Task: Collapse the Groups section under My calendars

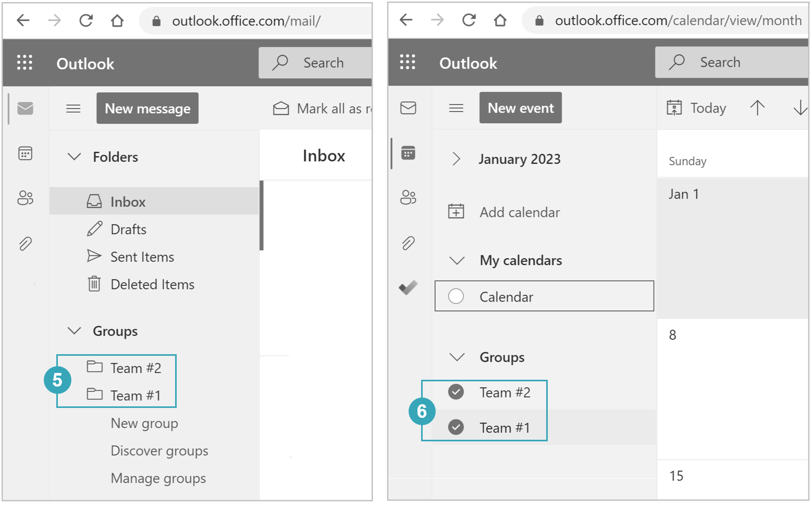Action: point(457,357)
